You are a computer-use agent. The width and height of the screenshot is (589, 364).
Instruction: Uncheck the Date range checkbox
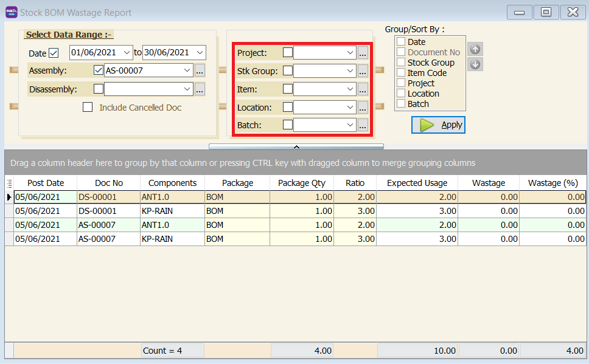(54, 53)
